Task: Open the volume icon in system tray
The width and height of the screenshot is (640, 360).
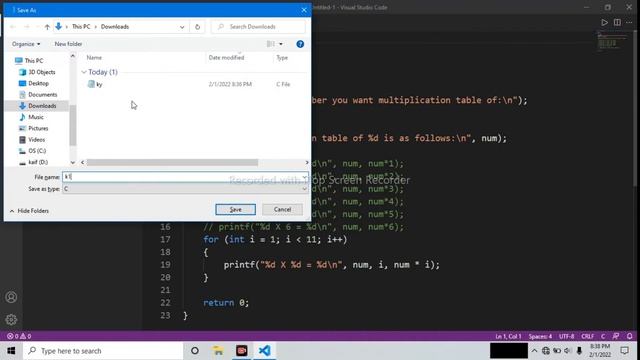Action: 568,351
